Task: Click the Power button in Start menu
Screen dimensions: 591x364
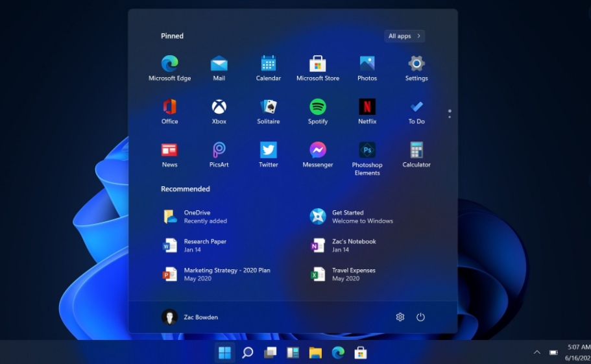Action: coord(420,317)
